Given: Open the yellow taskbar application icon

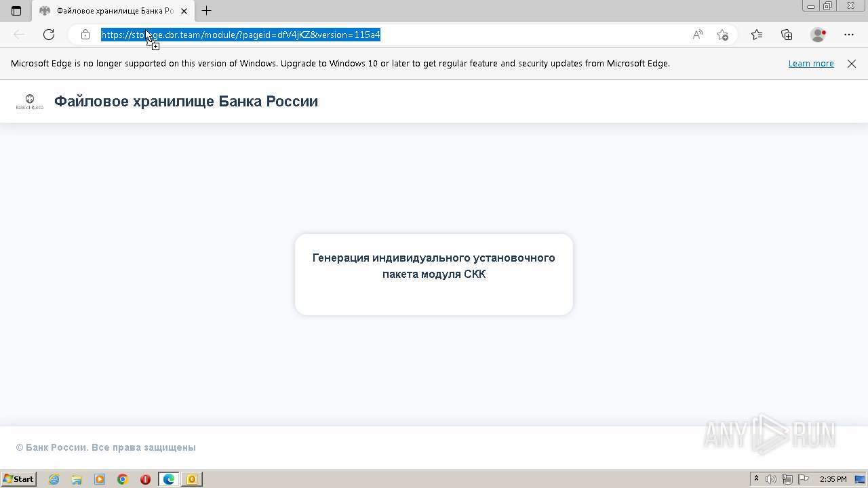Looking at the screenshot, I should 192,479.
